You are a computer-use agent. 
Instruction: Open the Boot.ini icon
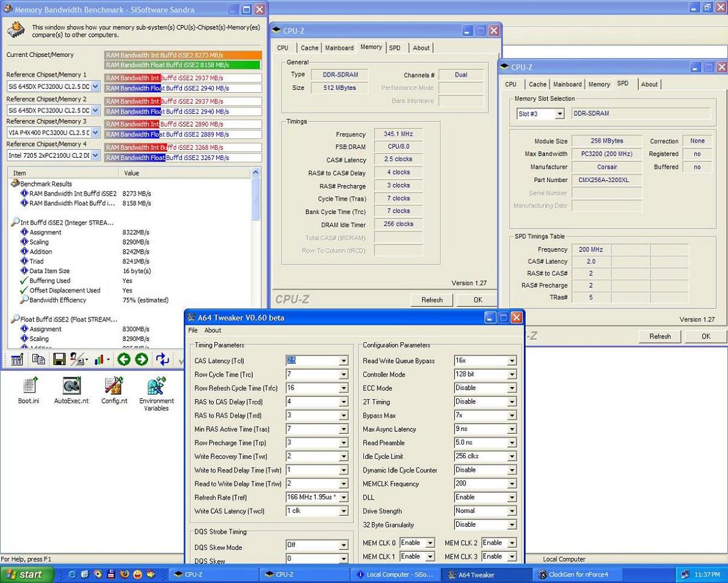pyautogui.click(x=29, y=391)
